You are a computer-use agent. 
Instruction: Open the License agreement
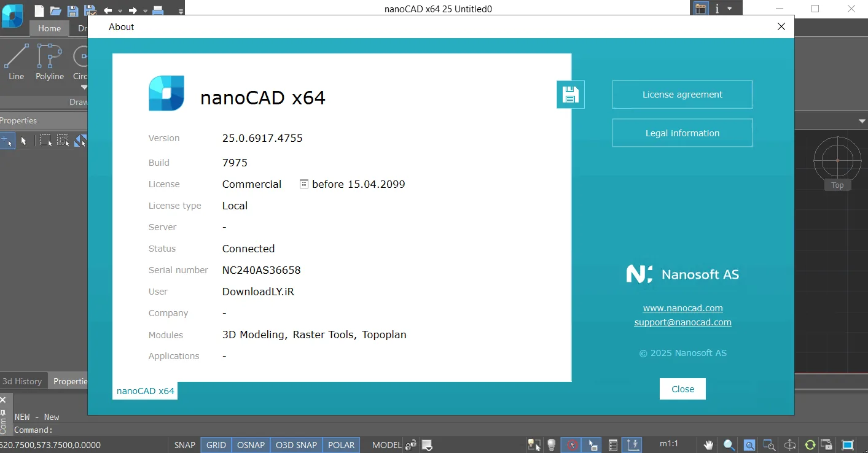(682, 95)
